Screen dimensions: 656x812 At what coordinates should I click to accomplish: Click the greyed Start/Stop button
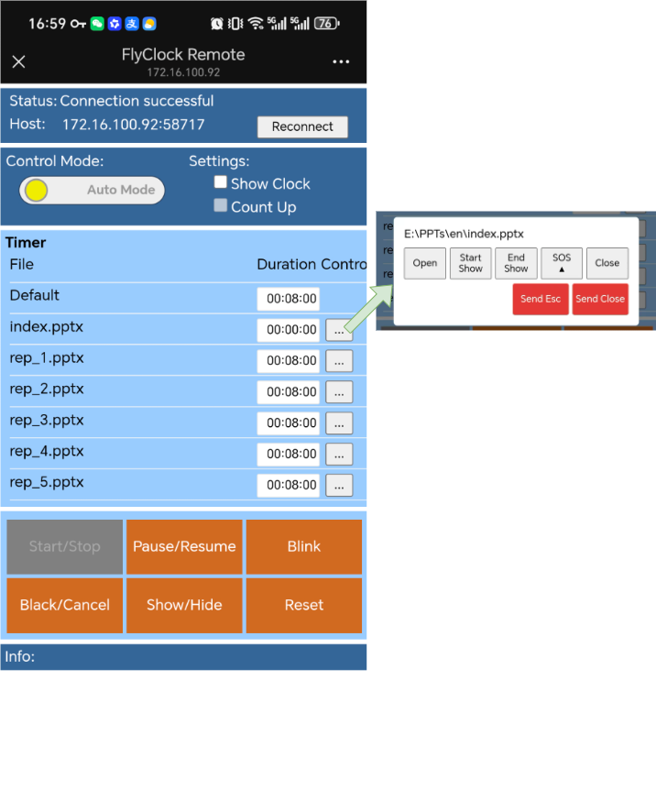pyautogui.click(x=65, y=547)
